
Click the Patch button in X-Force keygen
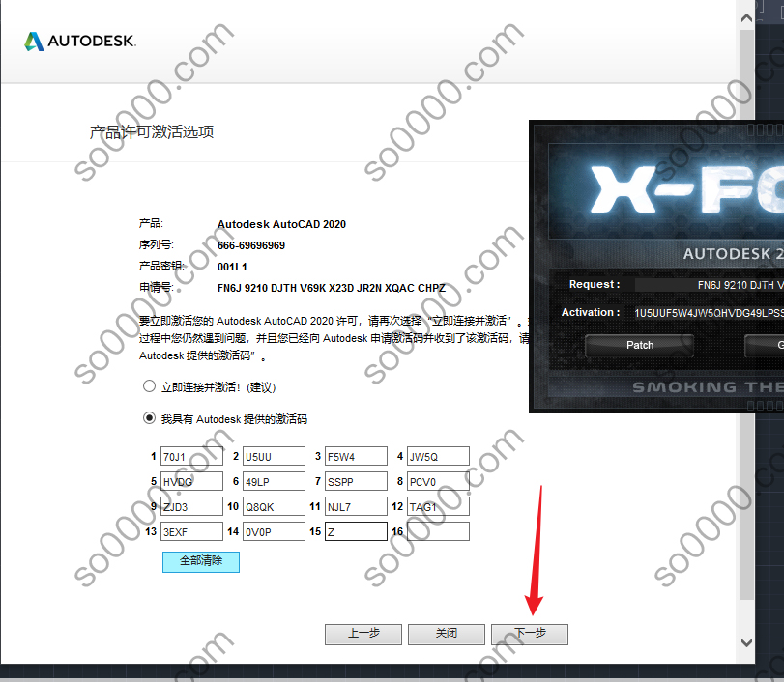coord(640,345)
